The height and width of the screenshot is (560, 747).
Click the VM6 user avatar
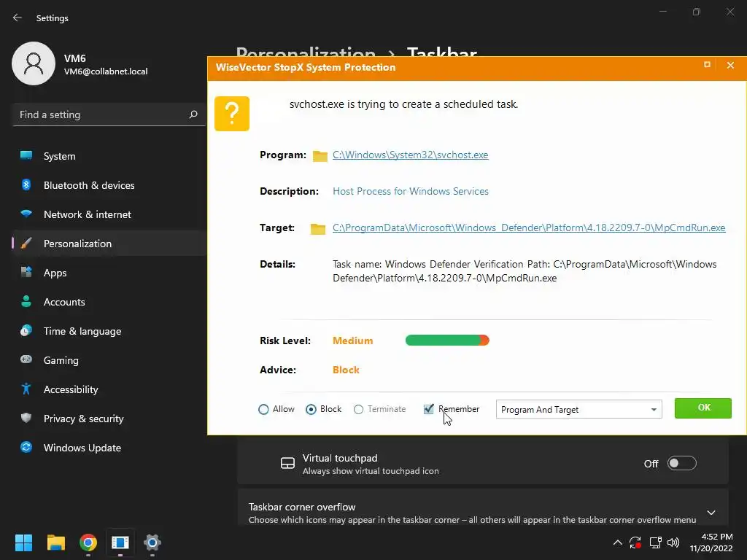tap(34, 63)
